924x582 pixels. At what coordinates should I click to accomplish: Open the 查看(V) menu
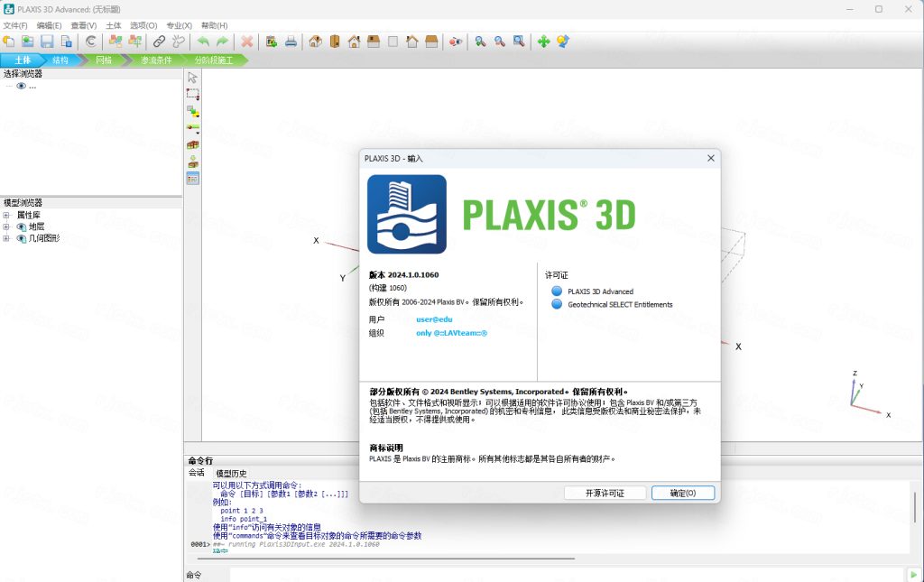click(84, 25)
